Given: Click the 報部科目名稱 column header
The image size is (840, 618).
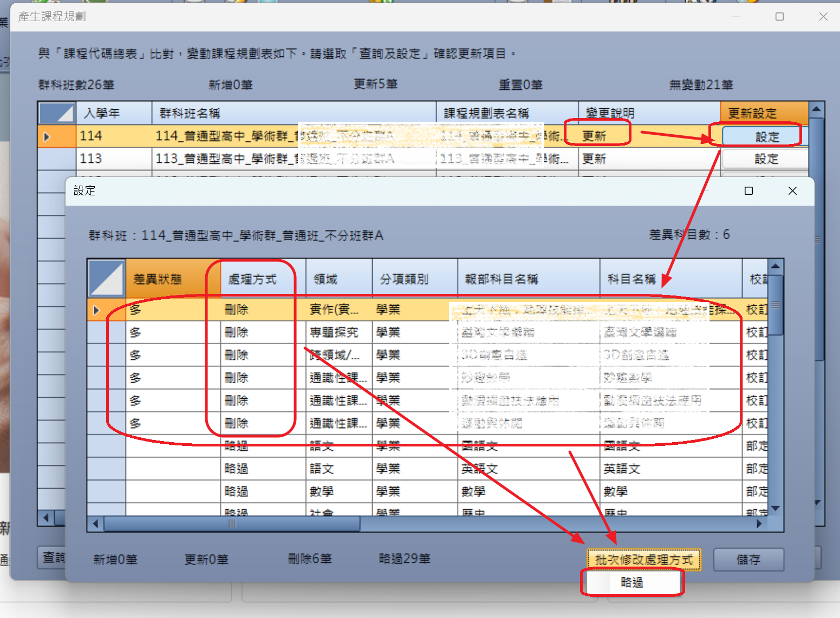Looking at the screenshot, I should point(529,279).
